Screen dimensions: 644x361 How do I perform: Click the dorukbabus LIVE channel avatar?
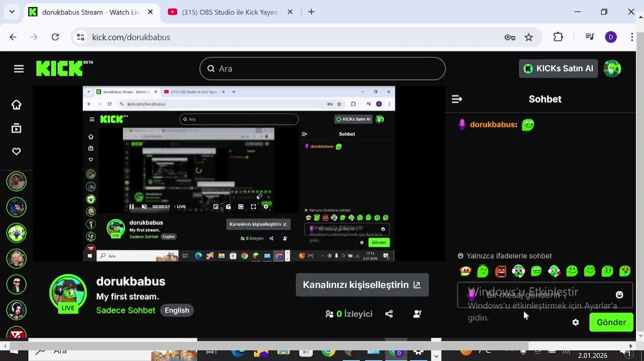coord(68,293)
